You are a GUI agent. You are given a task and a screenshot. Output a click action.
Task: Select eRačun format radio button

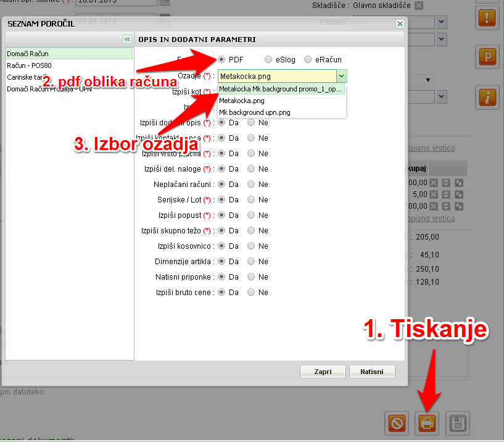(308, 59)
